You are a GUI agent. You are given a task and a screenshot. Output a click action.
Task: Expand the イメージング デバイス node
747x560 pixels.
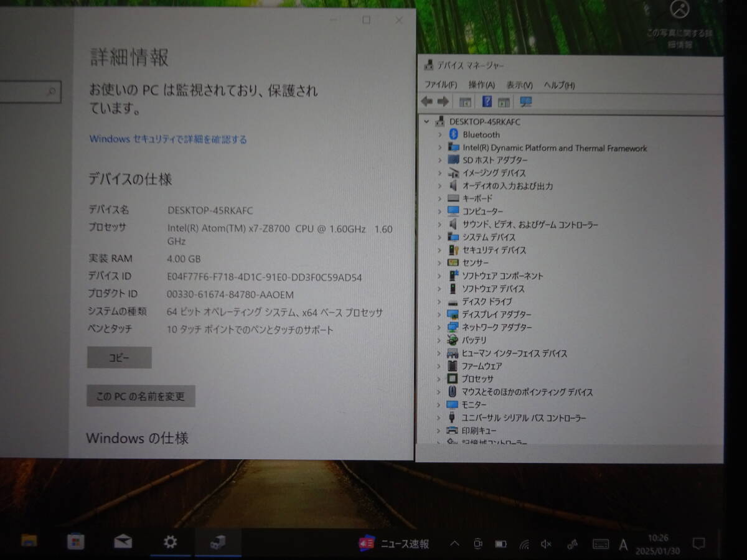pos(439,173)
